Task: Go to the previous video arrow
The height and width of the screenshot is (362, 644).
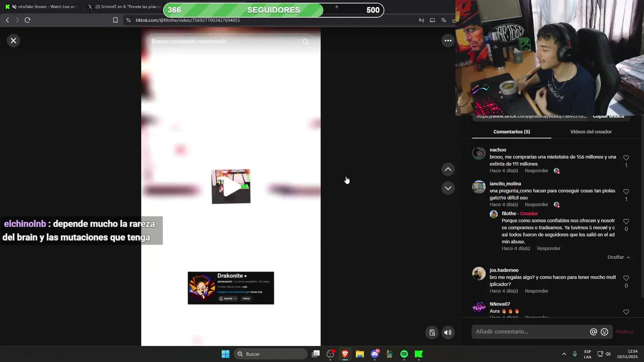Action: click(x=448, y=169)
